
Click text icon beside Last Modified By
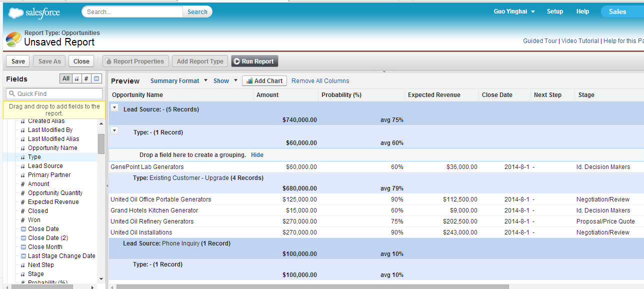(x=23, y=130)
